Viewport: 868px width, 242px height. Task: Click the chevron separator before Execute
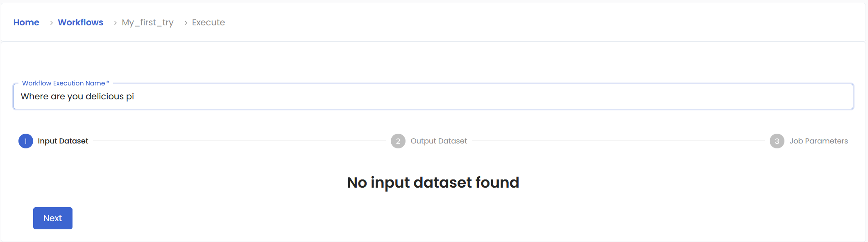186,23
